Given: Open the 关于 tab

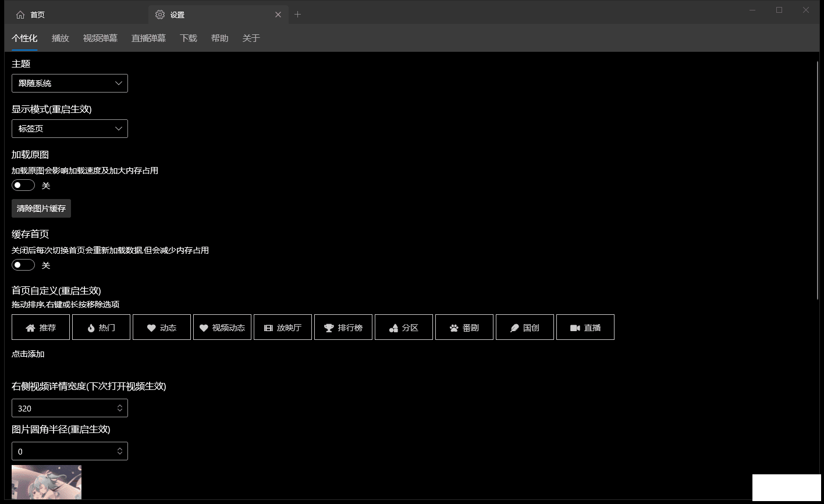Looking at the screenshot, I should pyautogui.click(x=251, y=38).
